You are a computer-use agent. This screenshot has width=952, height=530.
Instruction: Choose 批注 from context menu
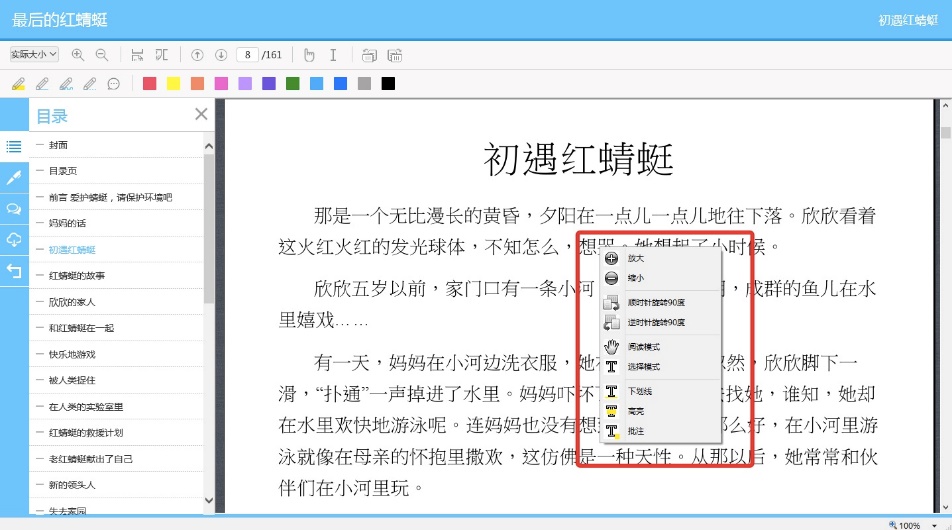point(661,432)
